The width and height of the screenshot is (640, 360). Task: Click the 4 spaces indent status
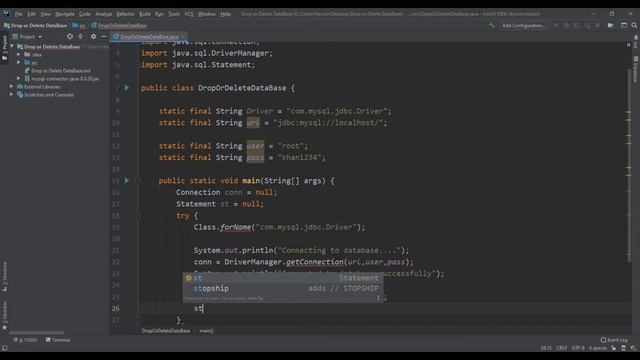[x=598, y=348]
